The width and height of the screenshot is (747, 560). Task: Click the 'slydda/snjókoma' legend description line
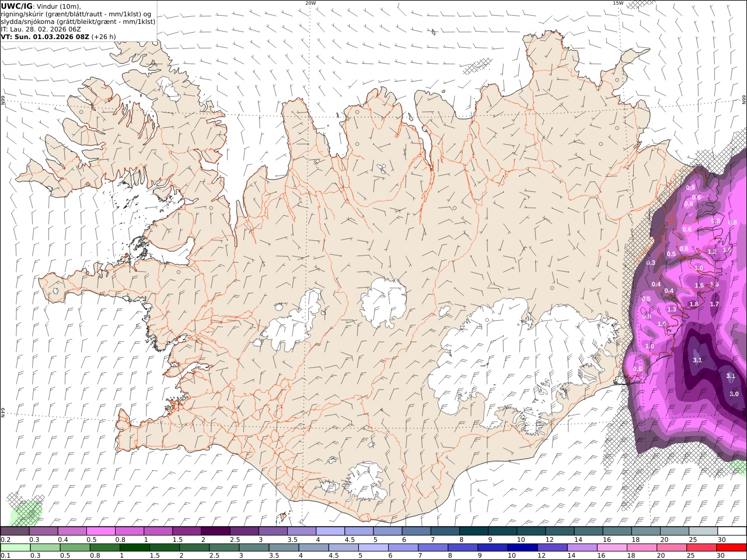coord(78,22)
